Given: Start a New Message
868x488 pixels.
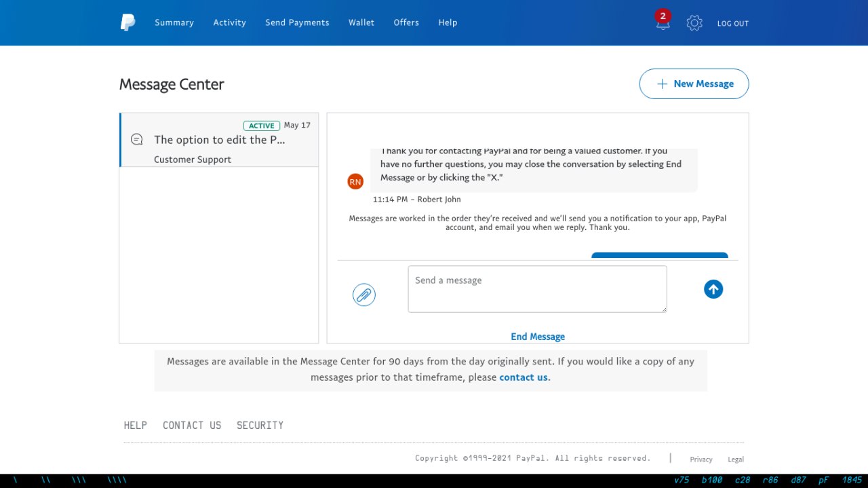Looking at the screenshot, I should point(694,83).
